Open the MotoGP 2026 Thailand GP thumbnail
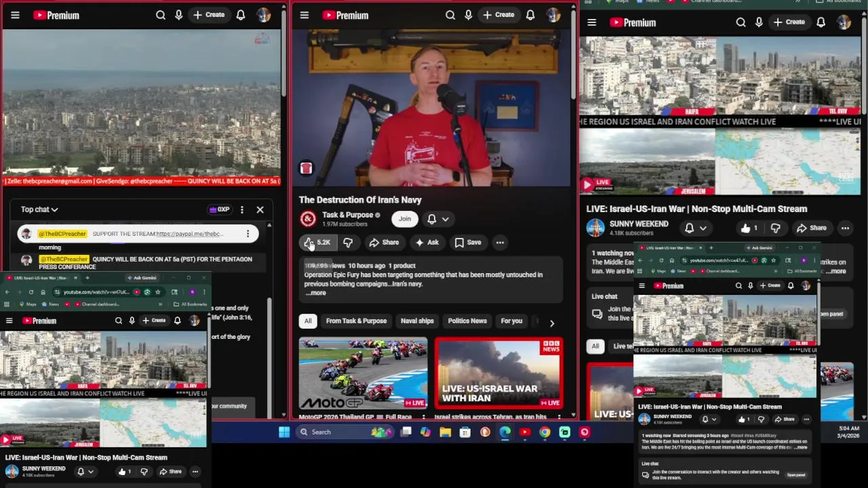 (363, 373)
